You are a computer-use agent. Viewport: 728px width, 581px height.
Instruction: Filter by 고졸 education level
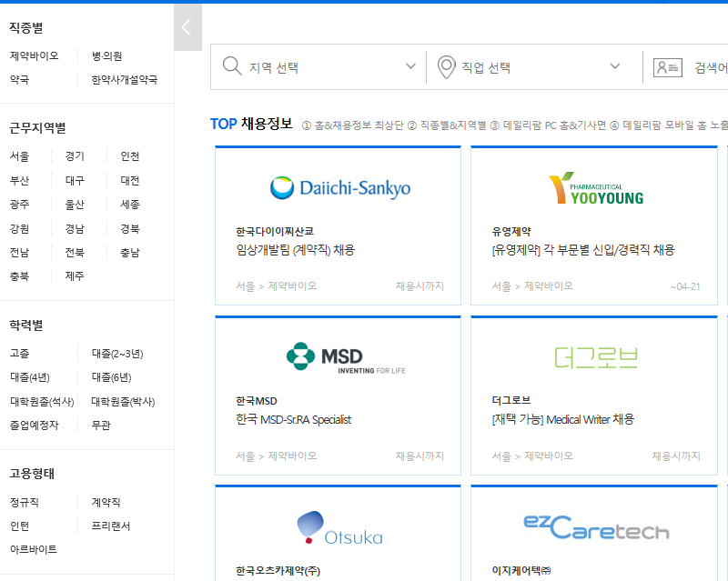19,354
